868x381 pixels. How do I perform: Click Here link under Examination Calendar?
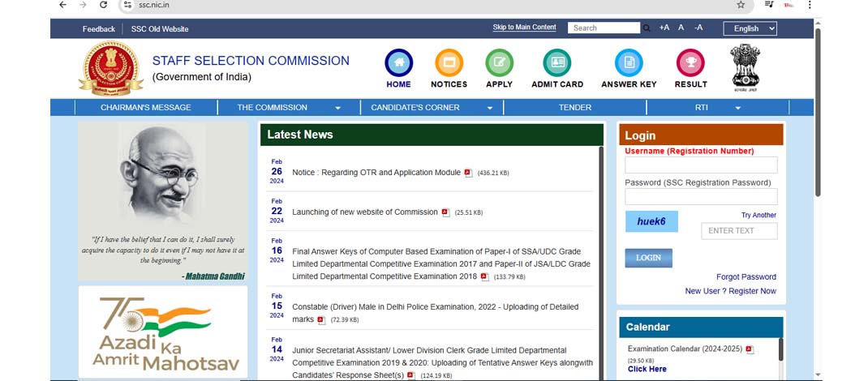(647, 369)
